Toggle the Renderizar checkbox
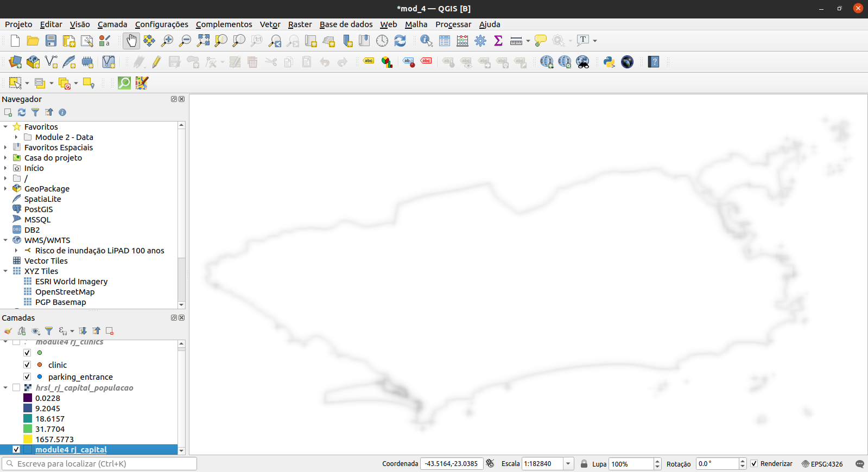 754,463
